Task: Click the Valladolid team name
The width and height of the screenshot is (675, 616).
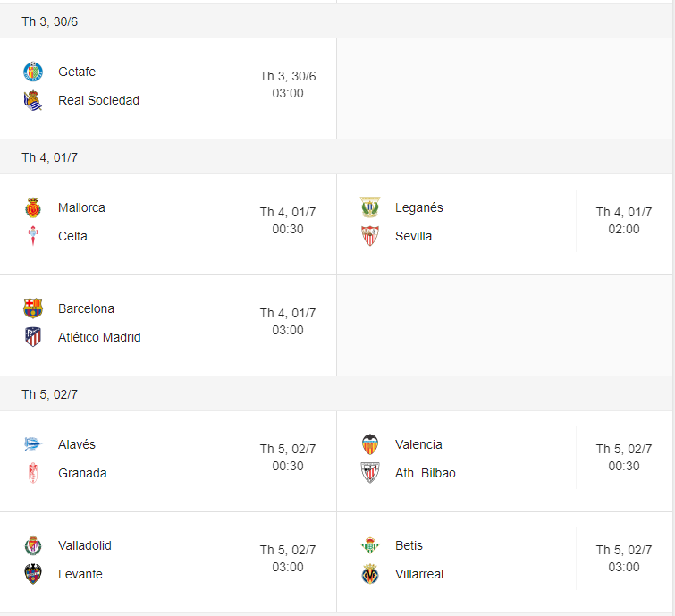Action: coord(85,545)
